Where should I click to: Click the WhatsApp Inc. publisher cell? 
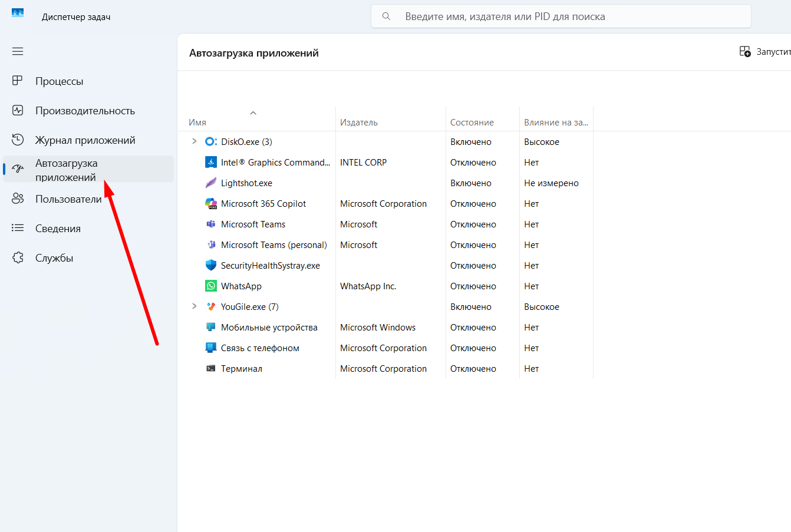368,286
